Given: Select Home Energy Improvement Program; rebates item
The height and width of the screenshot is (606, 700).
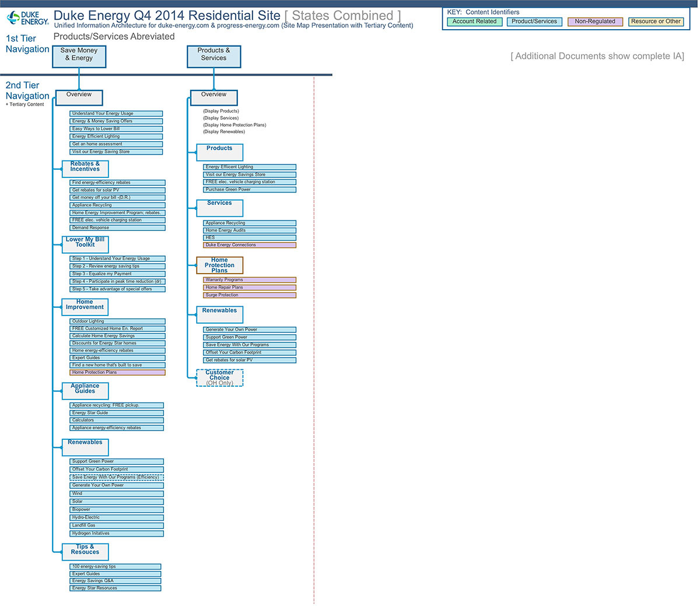Looking at the screenshot, I should pos(117,213).
